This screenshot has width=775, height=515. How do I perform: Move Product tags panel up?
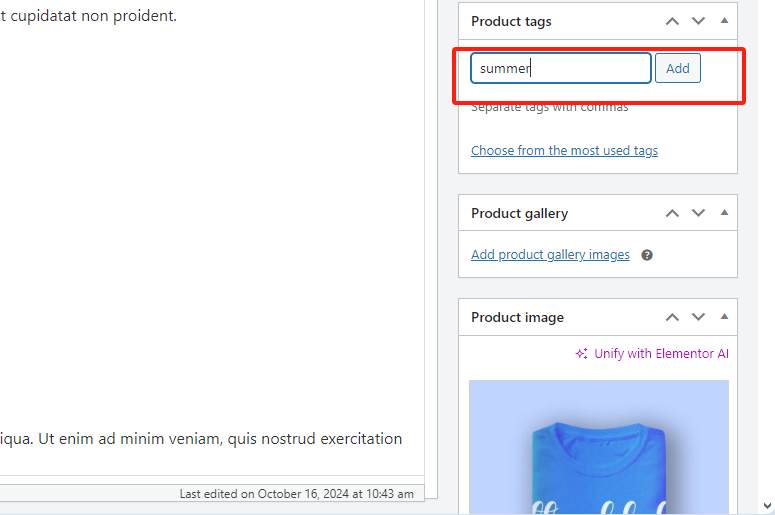point(672,21)
